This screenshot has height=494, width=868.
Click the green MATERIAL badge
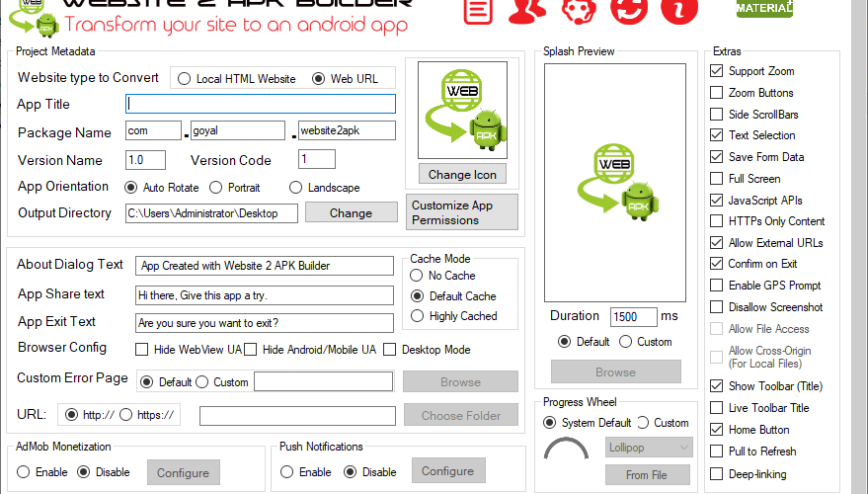click(764, 8)
